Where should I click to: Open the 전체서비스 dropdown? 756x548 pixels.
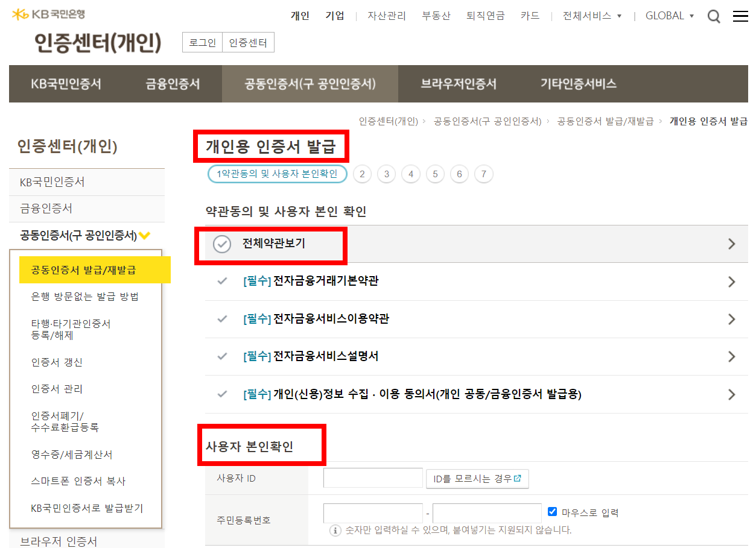[592, 16]
